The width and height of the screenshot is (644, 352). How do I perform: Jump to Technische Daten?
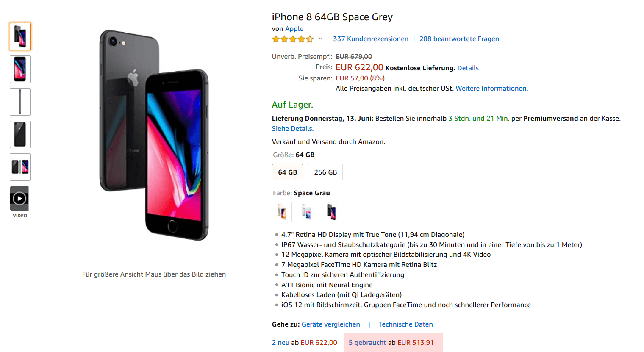(x=405, y=324)
